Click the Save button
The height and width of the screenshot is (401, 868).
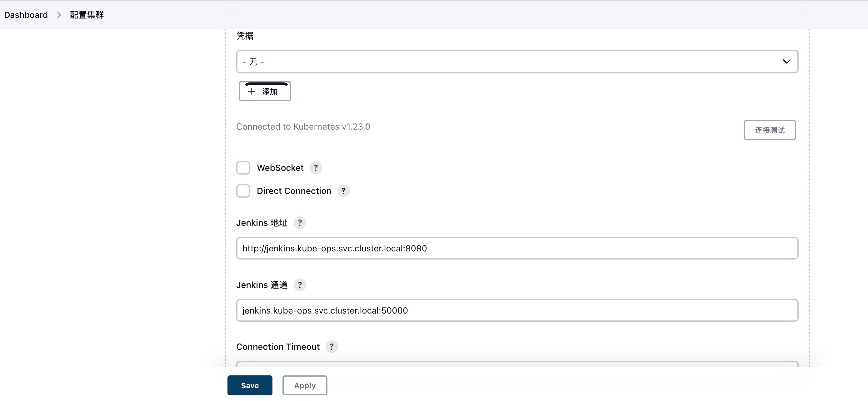coord(249,385)
